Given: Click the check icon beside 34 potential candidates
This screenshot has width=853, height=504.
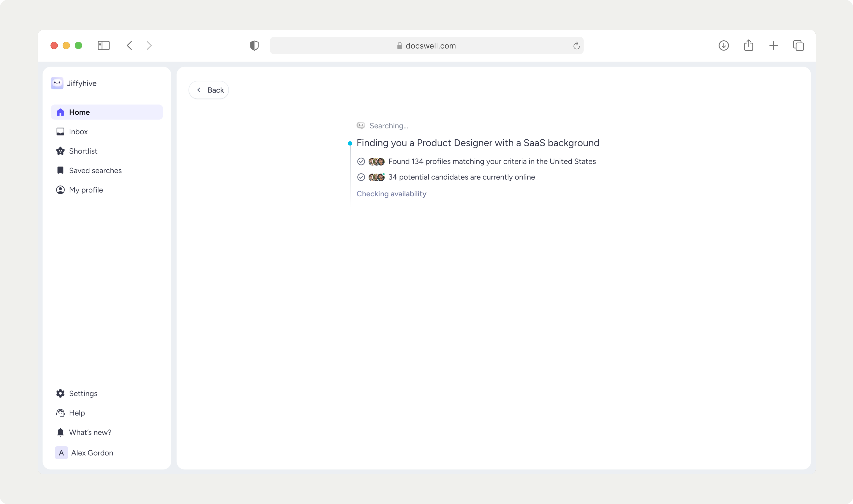Looking at the screenshot, I should click(361, 177).
